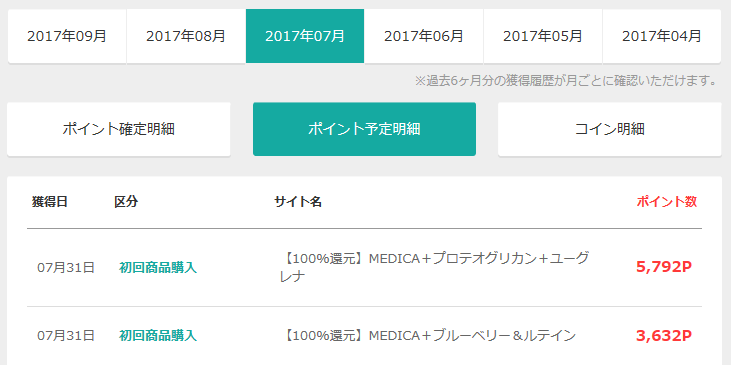Click the 獲得日 column header
The height and width of the screenshot is (365, 731).
[49, 202]
